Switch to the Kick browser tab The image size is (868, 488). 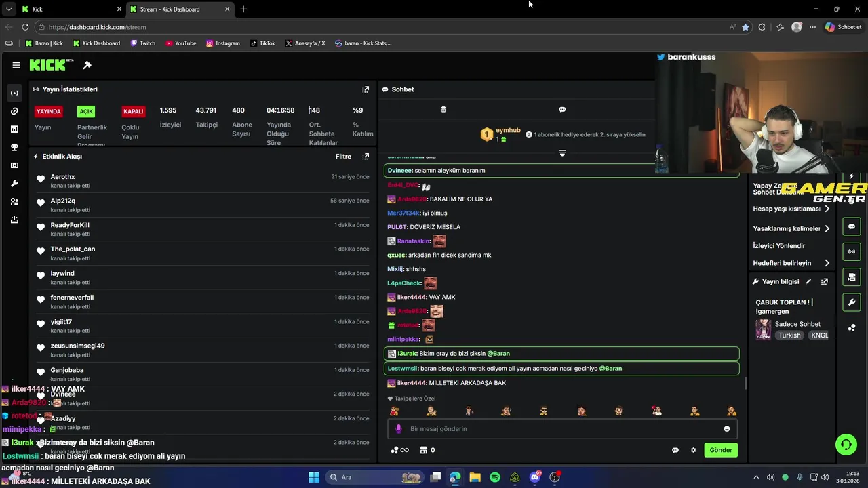71,9
